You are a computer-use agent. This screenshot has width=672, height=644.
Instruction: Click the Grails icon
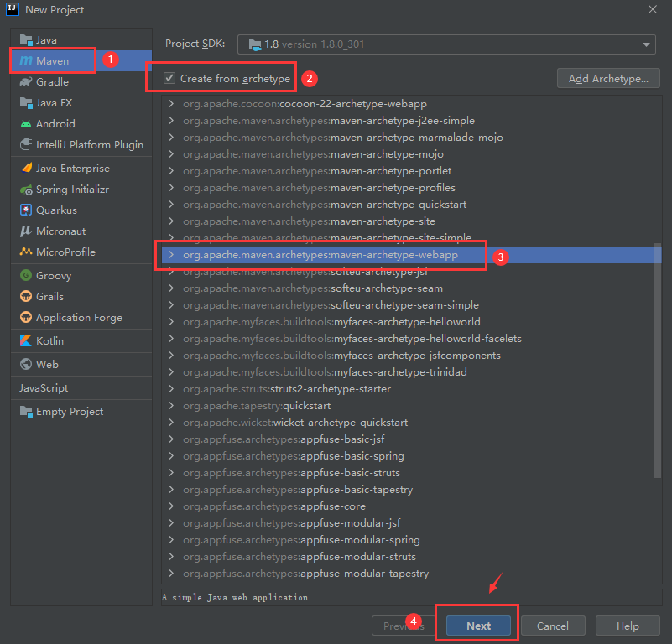(26, 296)
